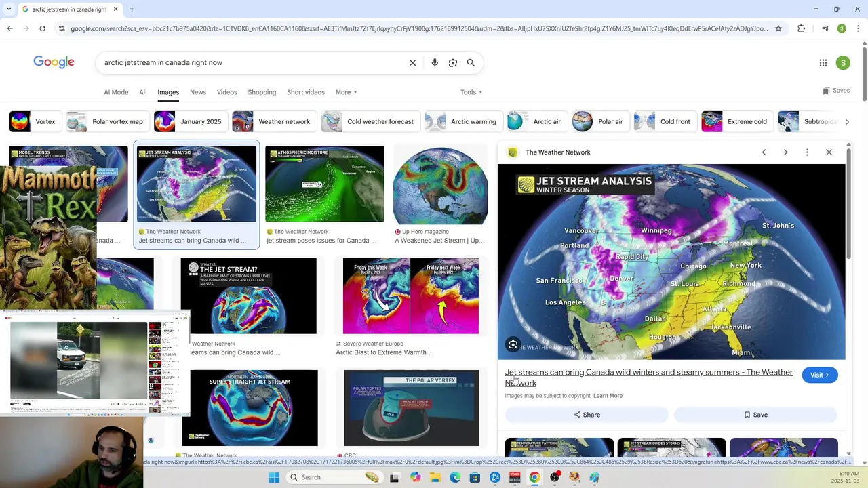This screenshot has height=488, width=868.
Task: Open the Chrome three-dot menu
Action: [x=858, y=28]
